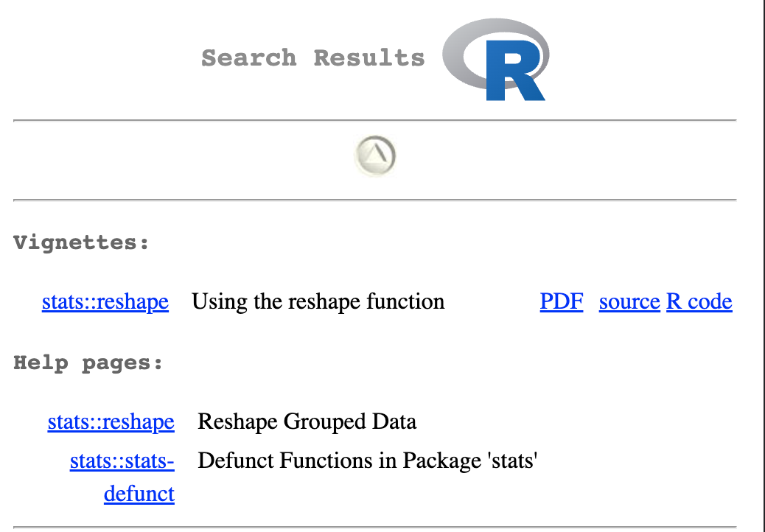The height and width of the screenshot is (532, 765).
Task: View the source of the reshape vignette
Action: click(x=629, y=301)
